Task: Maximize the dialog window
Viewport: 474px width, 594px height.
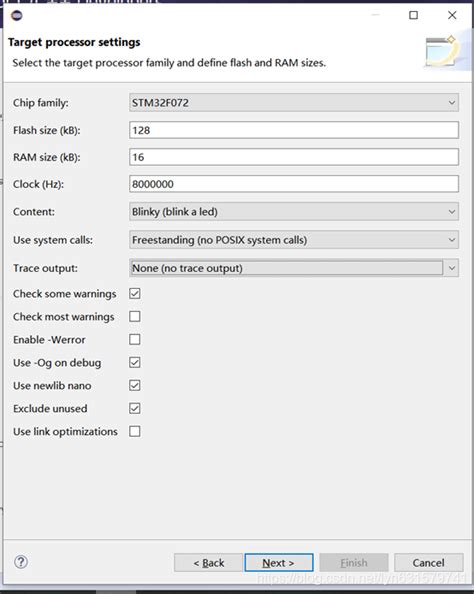Action: coord(413,15)
